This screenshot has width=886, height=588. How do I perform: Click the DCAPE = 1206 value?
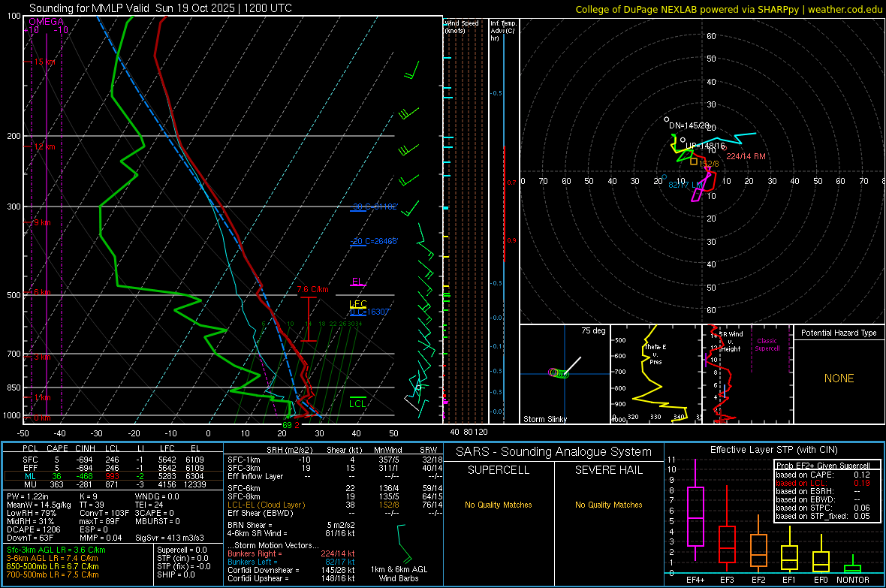pyautogui.click(x=33, y=529)
